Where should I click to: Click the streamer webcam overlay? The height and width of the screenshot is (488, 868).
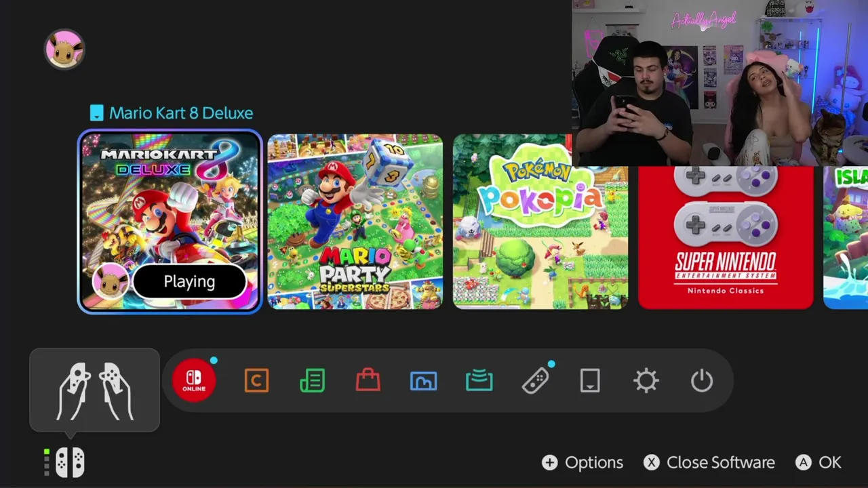pyautogui.click(x=719, y=83)
